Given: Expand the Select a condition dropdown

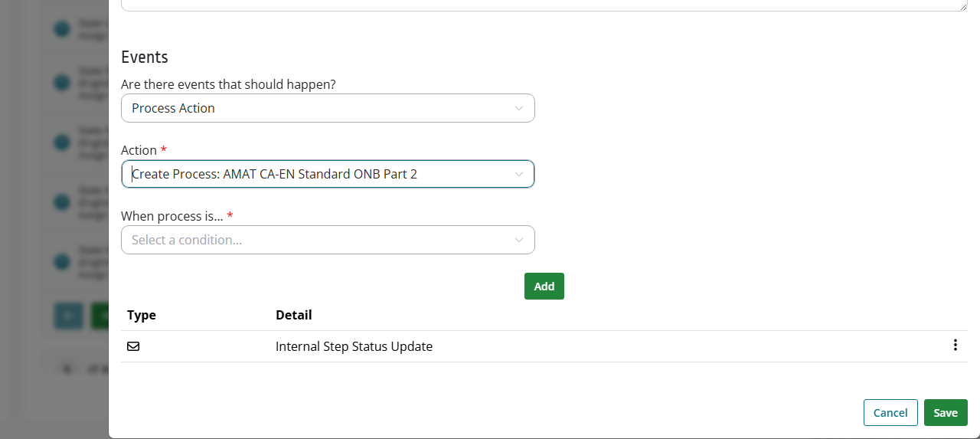Looking at the screenshot, I should tap(328, 240).
